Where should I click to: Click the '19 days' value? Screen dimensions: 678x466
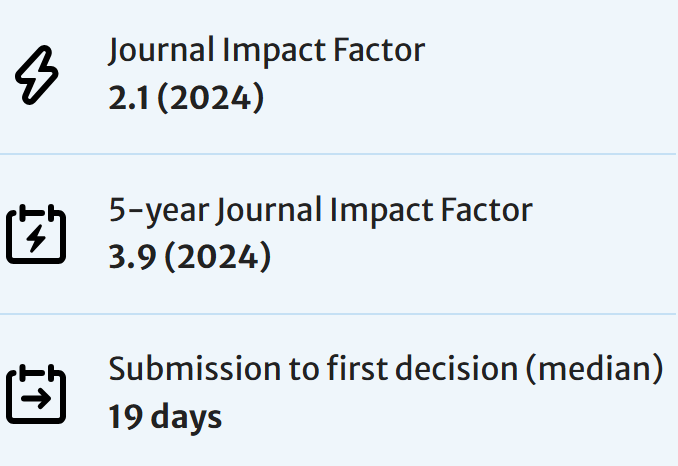pyautogui.click(x=165, y=417)
